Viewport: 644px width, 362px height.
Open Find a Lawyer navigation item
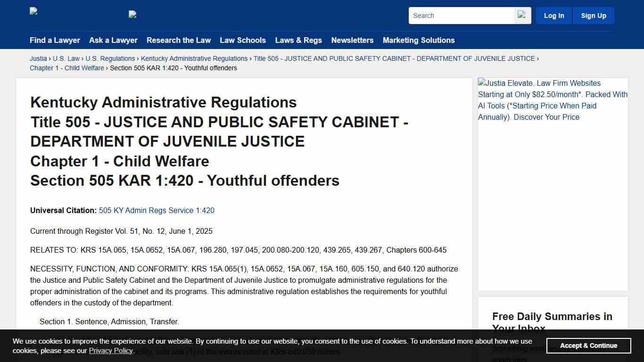(55, 41)
